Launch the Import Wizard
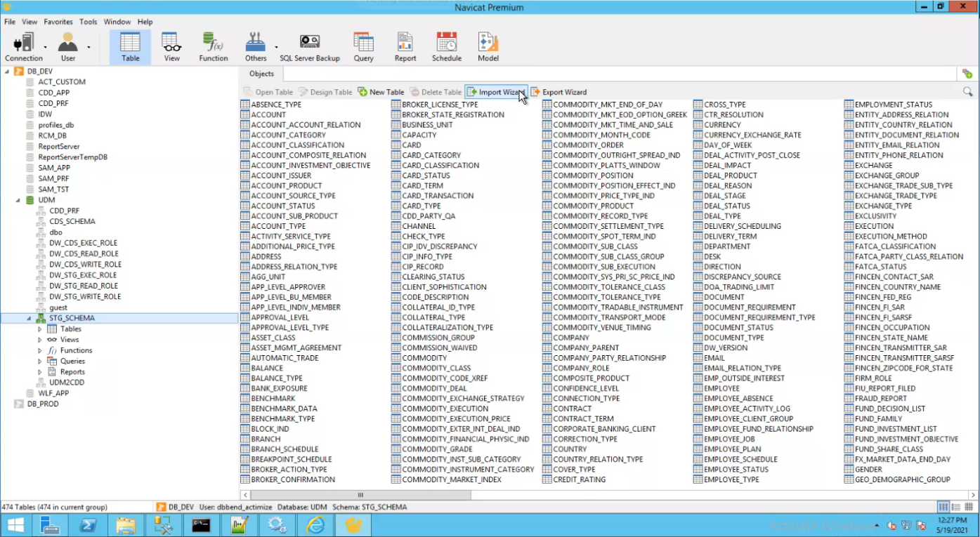 tap(496, 92)
